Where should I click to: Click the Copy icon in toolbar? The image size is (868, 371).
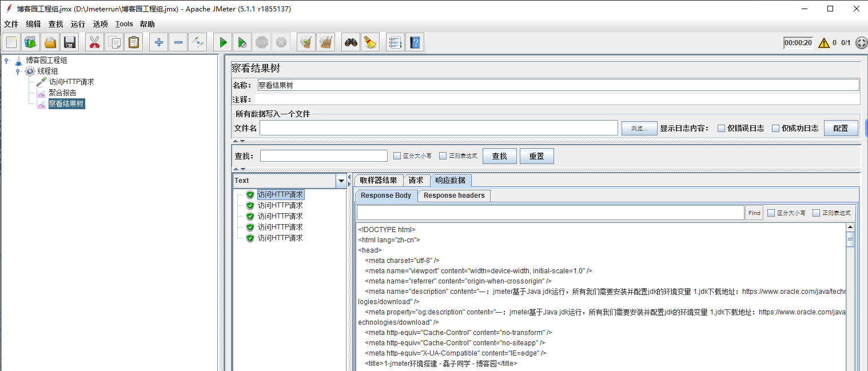point(114,42)
